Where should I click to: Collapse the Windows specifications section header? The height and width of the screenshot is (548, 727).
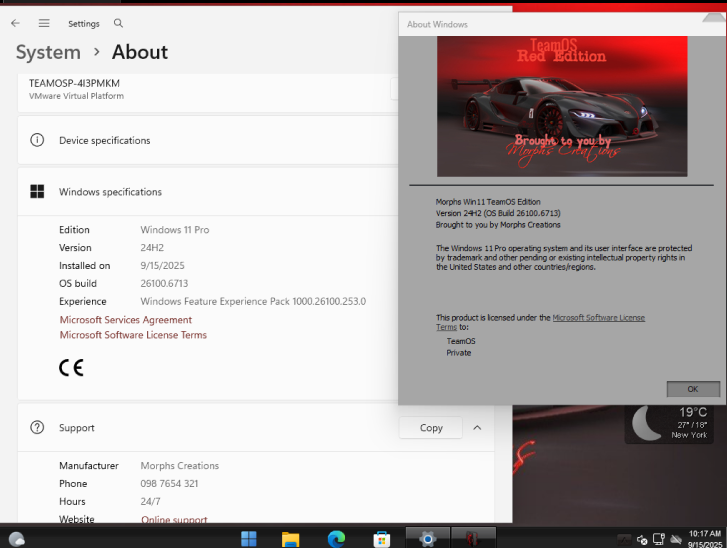[208, 191]
